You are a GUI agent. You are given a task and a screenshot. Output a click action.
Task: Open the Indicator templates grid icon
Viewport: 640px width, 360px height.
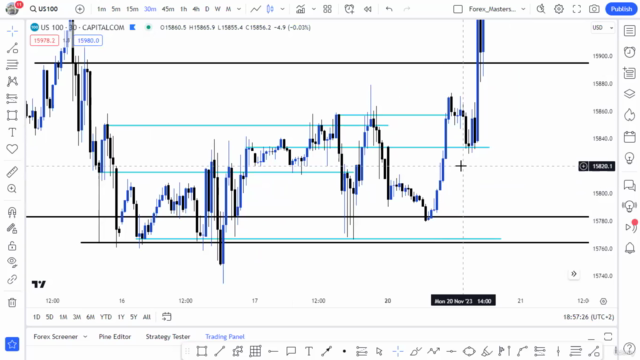point(327,9)
